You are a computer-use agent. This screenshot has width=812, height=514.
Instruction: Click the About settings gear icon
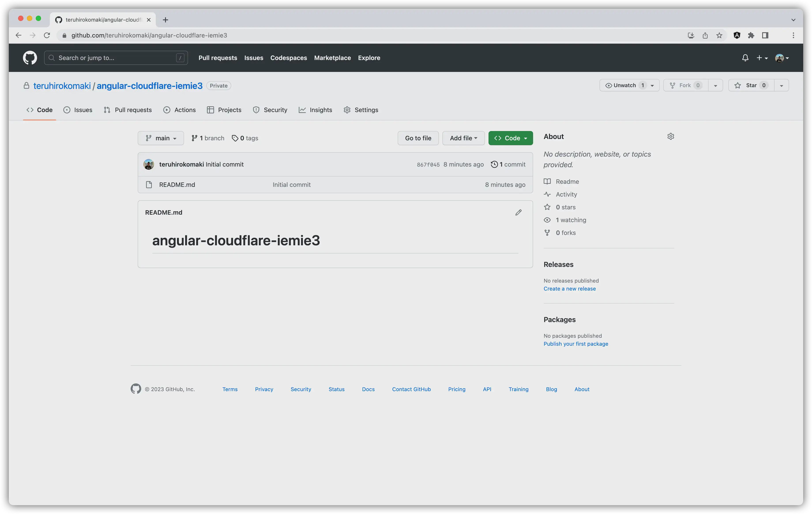coord(670,136)
